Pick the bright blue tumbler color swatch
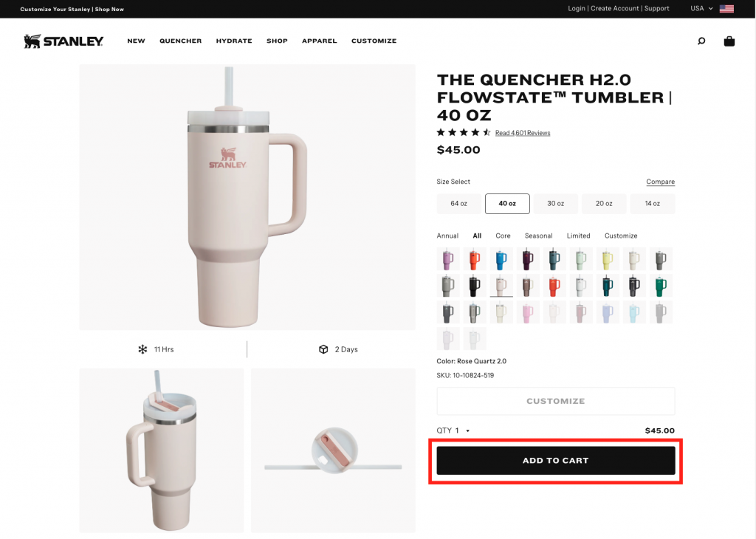 (501, 259)
